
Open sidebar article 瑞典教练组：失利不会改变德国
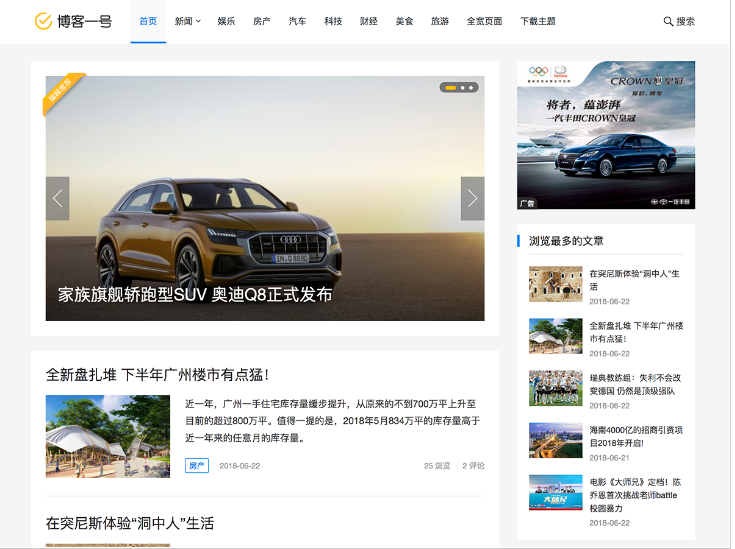[x=635, y=384]
